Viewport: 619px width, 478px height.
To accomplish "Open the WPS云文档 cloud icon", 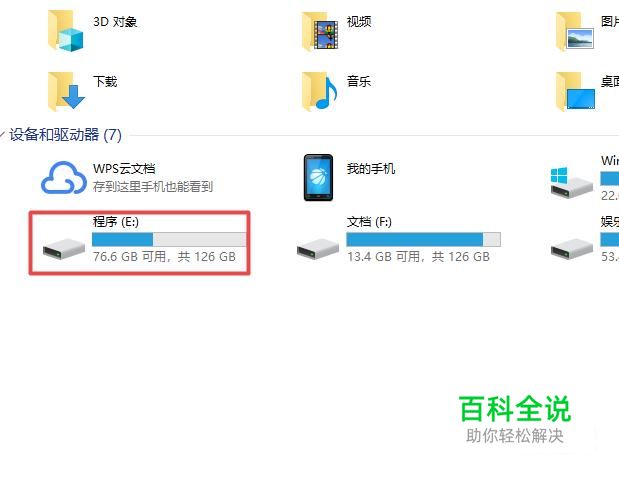I will 64,178.
